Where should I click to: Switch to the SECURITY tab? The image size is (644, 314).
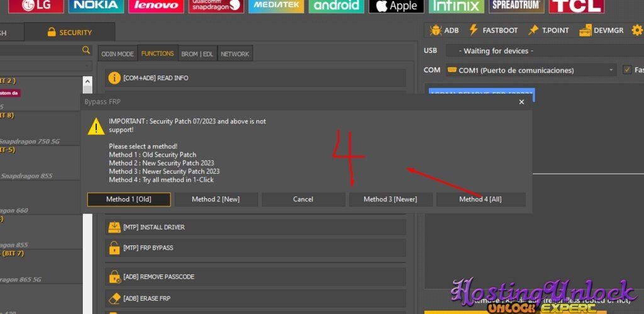tap(69, 32)
